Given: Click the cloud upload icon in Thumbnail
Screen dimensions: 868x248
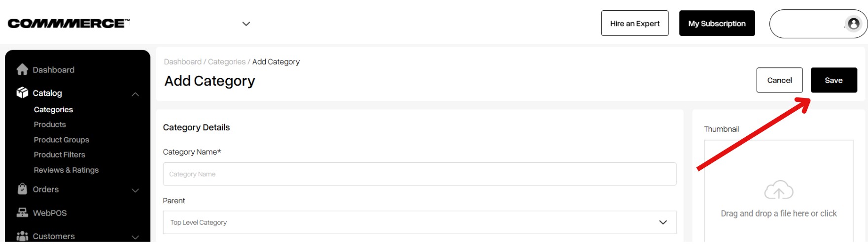Looking at the screenshot, I should (779, 190).
